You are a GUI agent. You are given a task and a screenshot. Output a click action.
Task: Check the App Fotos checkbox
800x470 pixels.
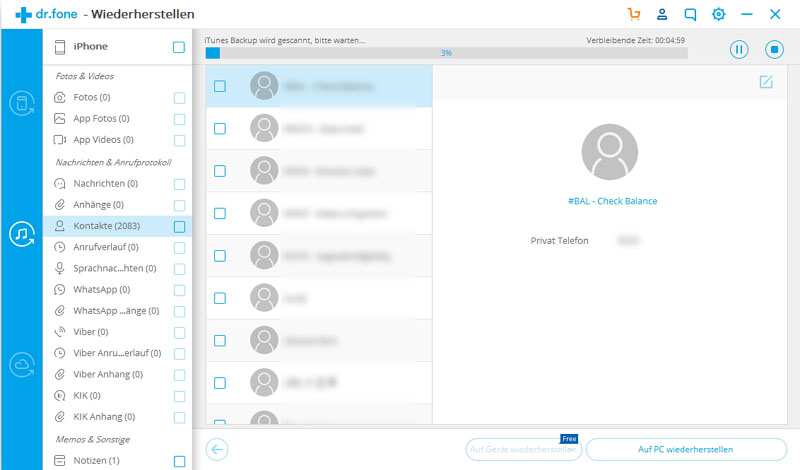[x=179, y=119]
